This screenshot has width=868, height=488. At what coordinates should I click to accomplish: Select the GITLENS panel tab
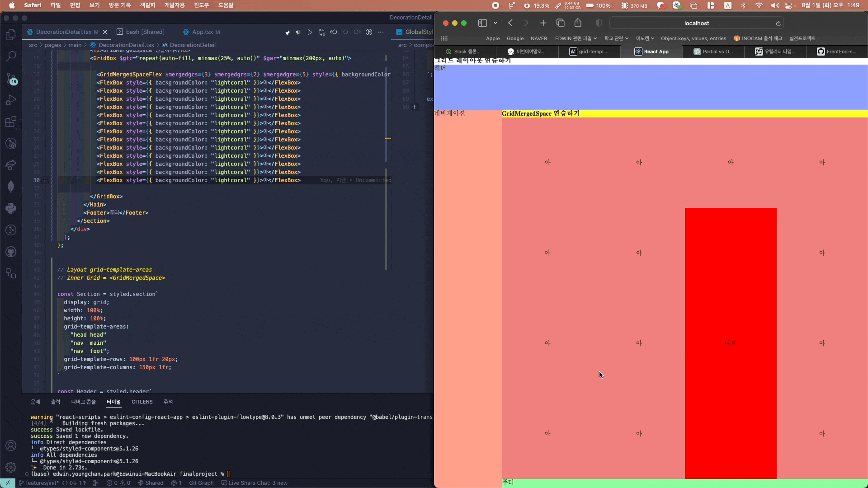pos(142,402)
